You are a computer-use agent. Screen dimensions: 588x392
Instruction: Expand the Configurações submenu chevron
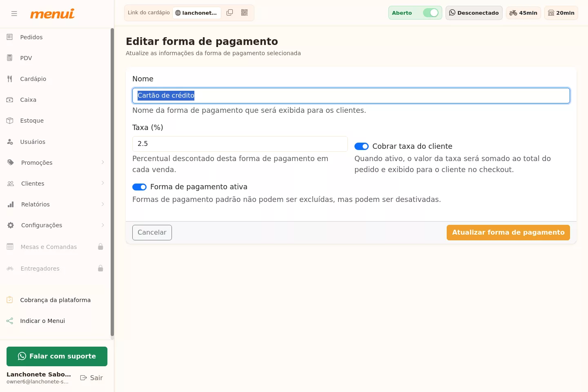click(103, 225)
